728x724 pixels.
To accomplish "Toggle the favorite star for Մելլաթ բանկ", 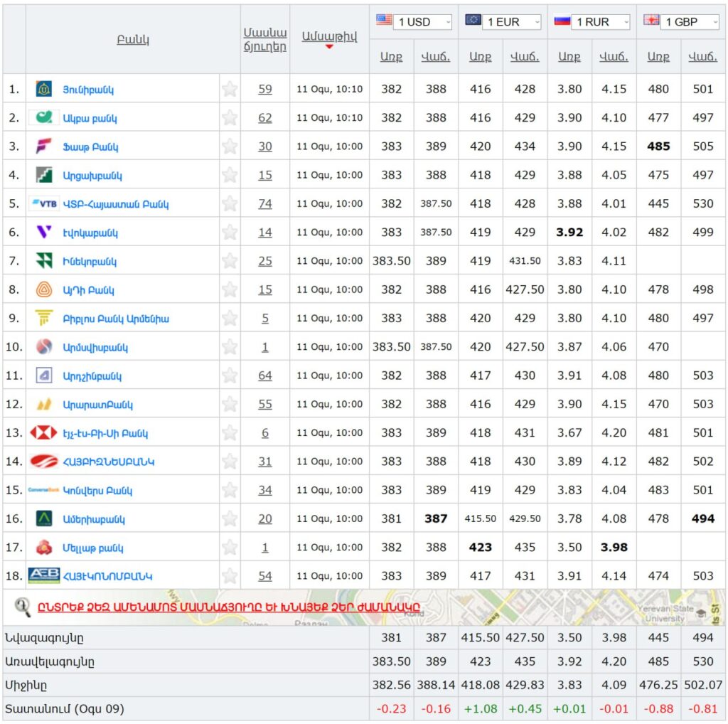I will coord(230,548).
